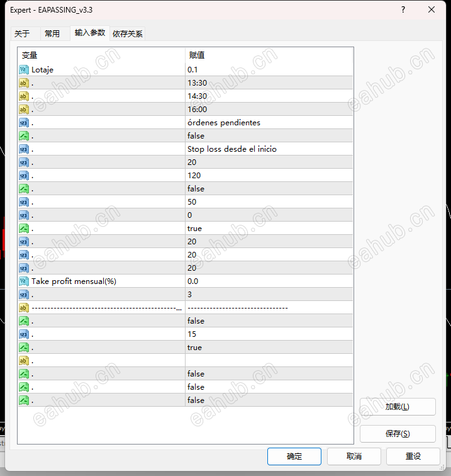Click the 加载(L) load button
451x476 pixels.
coord(398,407)
